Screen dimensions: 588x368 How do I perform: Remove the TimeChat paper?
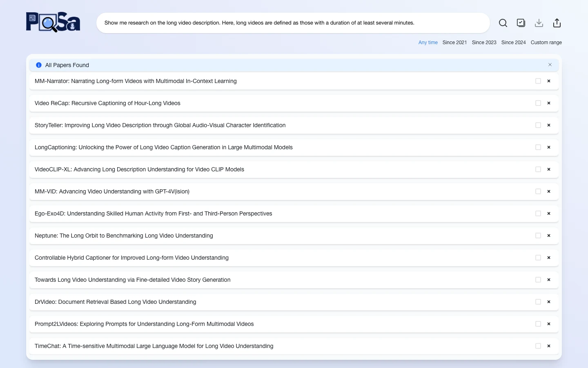[x=549, y=346]
